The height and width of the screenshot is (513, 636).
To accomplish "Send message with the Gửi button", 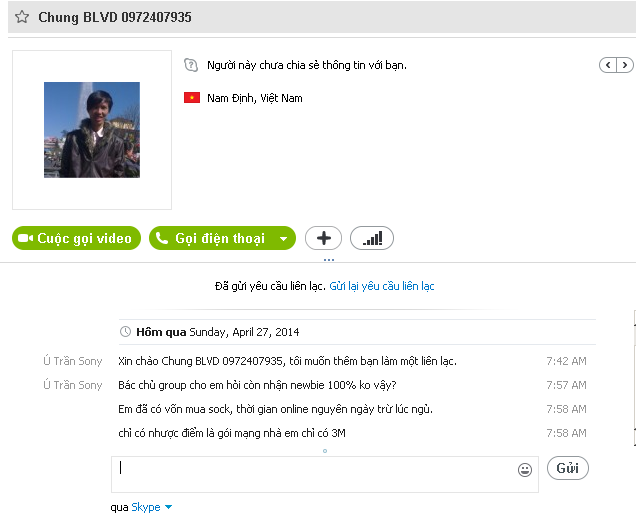I will pos(567,468).
